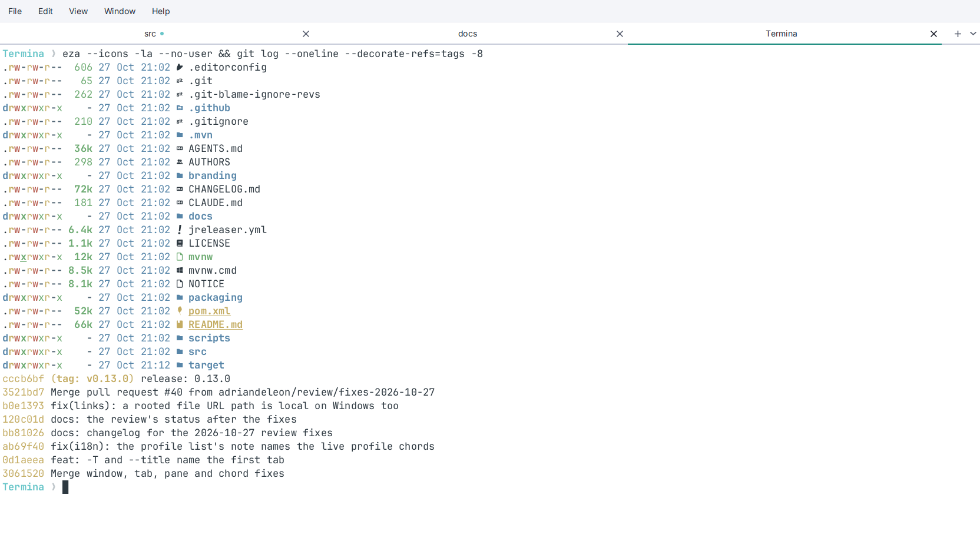The width and height of the screenshot is (980, 551).
Task: Close the src tab
Action: coord(306,34)
